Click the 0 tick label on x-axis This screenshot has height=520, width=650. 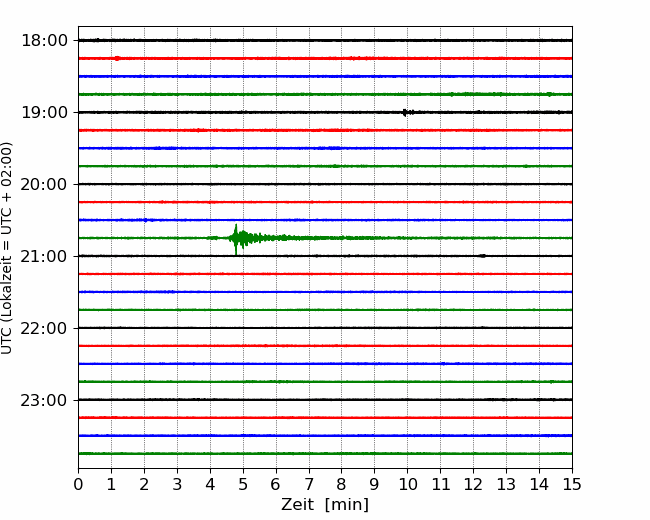point(78,484)
